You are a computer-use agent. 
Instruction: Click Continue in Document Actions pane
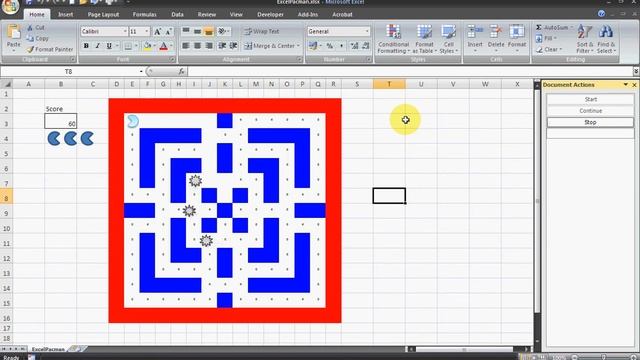[x=590, y=111]
